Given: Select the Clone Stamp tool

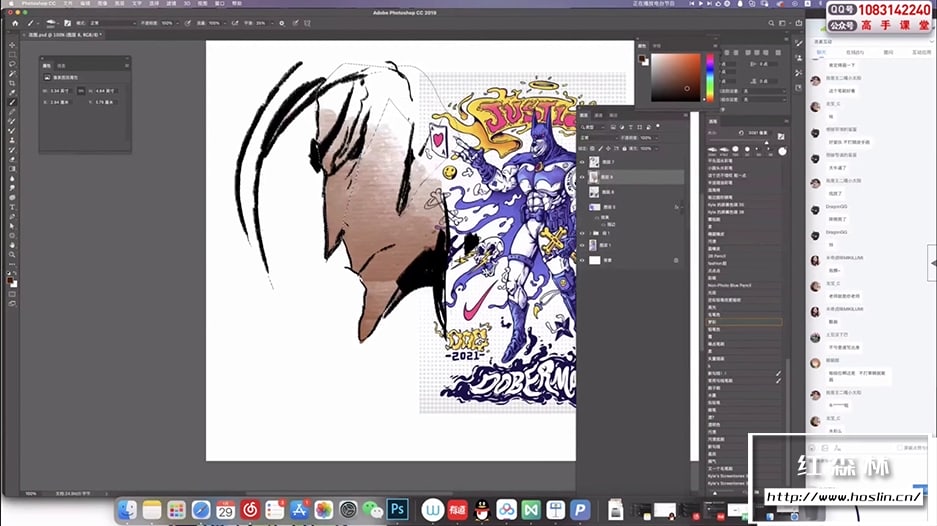Looking at the screenshot, I should [x=12, y=140].
